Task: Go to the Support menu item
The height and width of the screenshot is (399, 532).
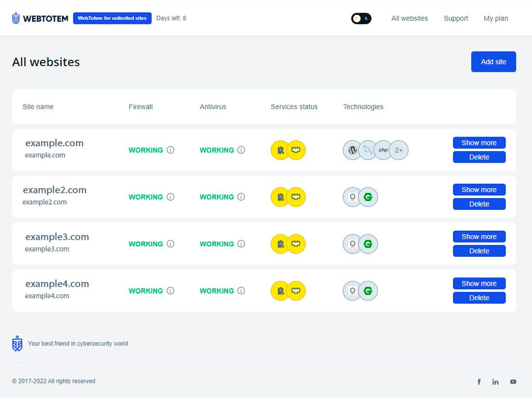Action: (456, 19)
